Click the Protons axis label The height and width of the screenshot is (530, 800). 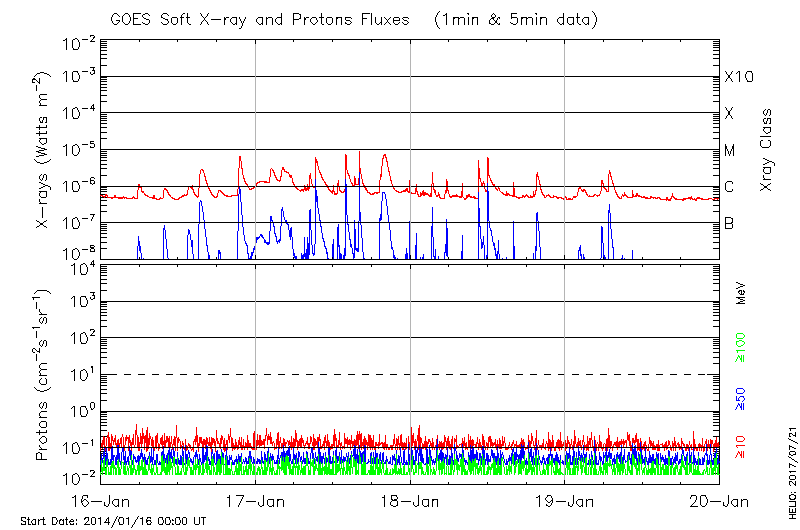coord(44,374)
